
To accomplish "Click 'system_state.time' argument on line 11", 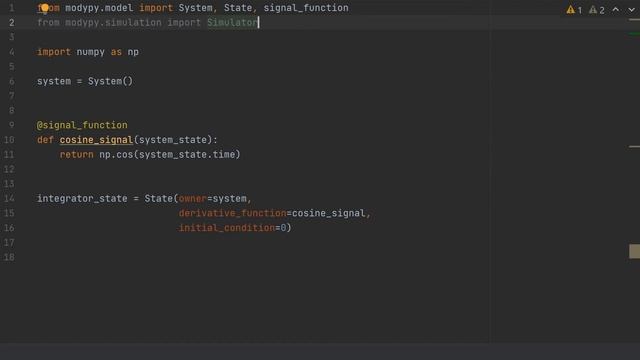I will (187, 155).
